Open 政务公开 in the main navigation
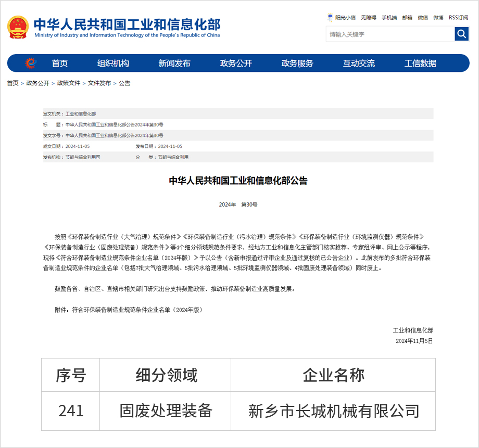The height and width of the screenshot is (448, 479). point(236,63)
